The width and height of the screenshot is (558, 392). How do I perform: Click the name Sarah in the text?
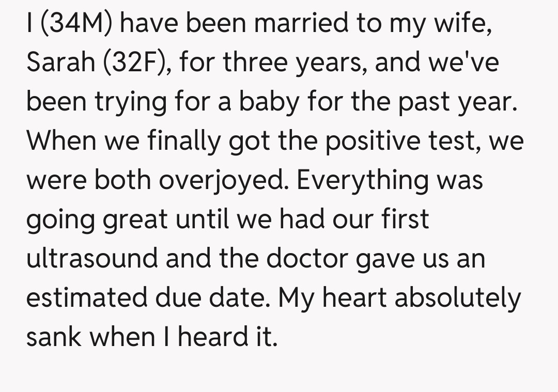pos(60,62)
